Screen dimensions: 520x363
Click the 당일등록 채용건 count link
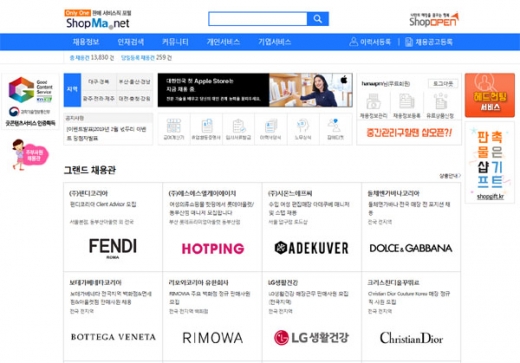coord(146,58)
